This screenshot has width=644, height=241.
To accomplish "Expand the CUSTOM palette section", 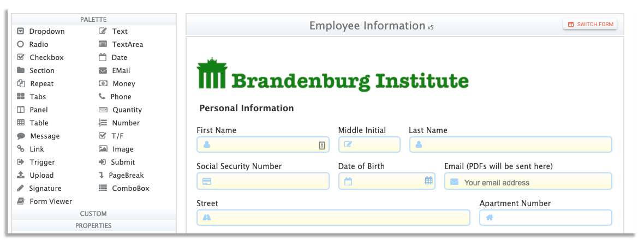I will click(94, 214).
